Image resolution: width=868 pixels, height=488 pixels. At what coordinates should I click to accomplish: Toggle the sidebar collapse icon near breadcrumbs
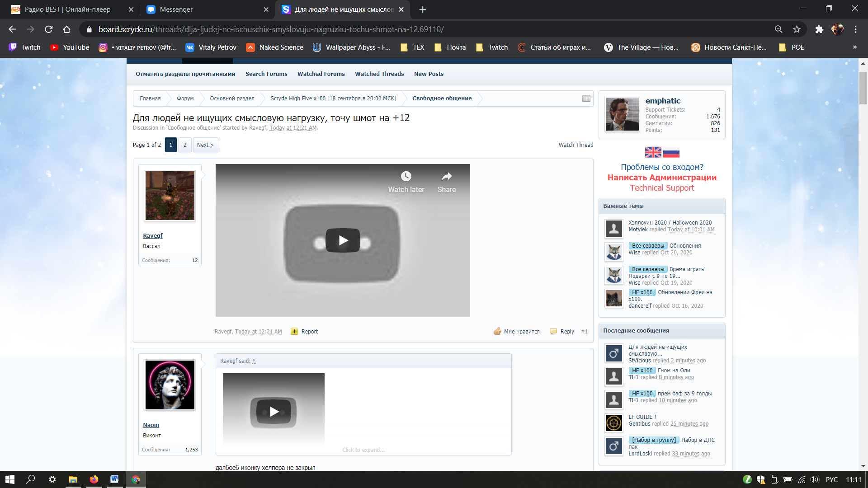click(586, 99)
